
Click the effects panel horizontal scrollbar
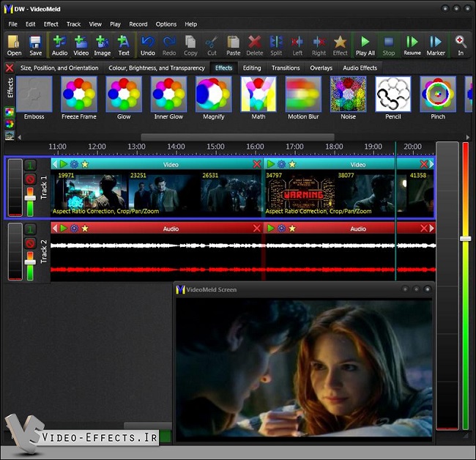(x=238, y=137)
